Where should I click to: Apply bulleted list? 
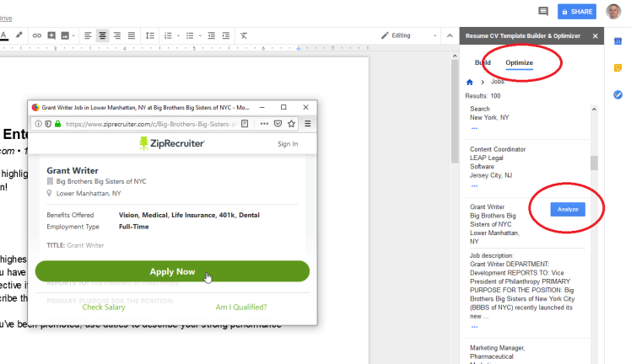coord(190,35)
